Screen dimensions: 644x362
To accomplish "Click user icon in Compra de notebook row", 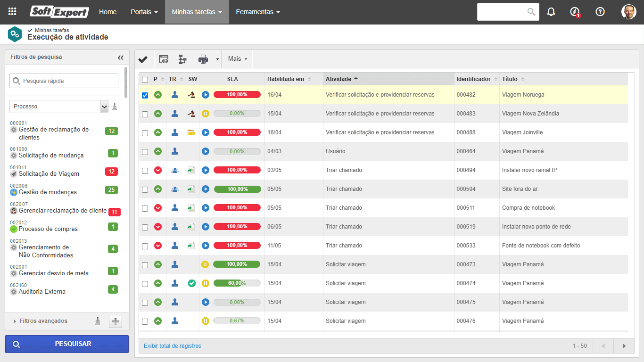I will point(175,208).
